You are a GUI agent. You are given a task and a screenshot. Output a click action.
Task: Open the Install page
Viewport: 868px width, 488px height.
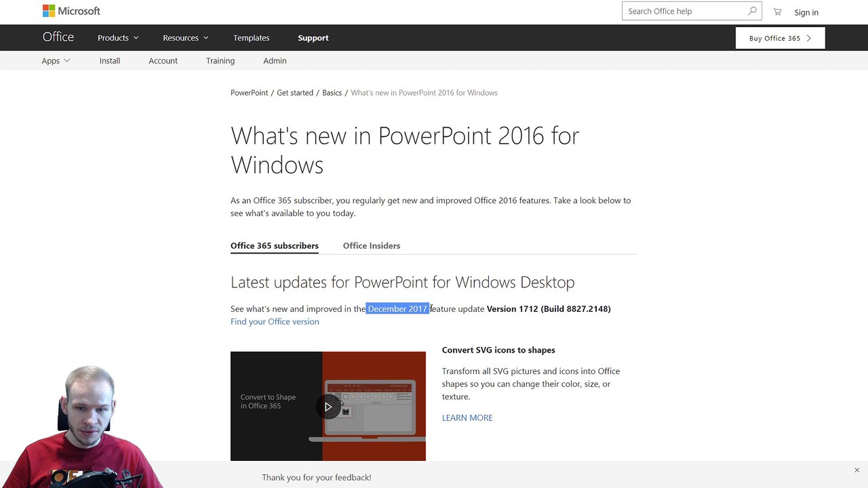click(110, 60)
